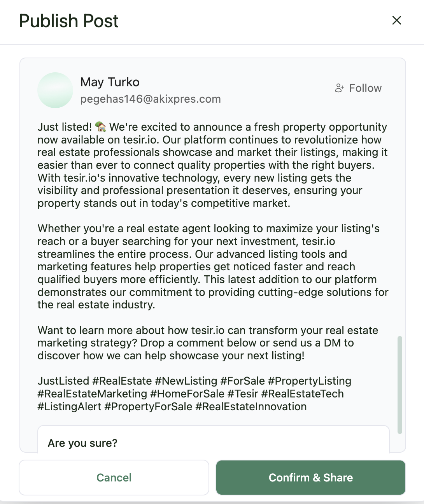Viewport: 424px width, 504px height.
Task: Click May Turko's round avatar
Action: 55,90
